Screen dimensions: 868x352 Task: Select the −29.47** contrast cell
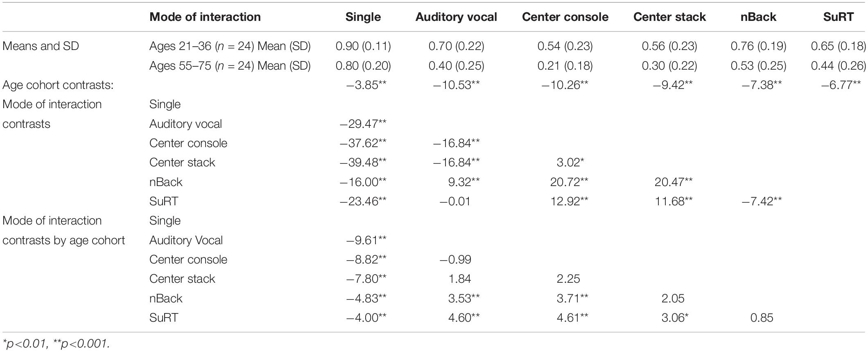coord(363,124)
